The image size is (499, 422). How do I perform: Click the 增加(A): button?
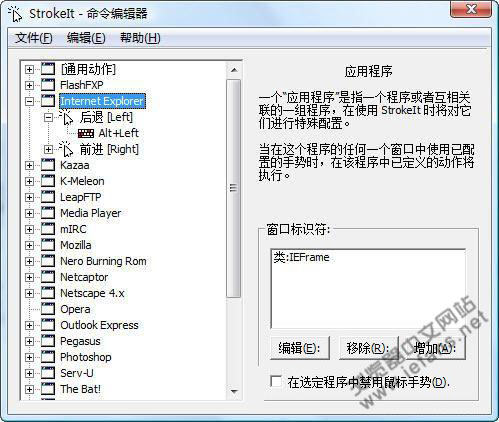[x=435, y=348]
